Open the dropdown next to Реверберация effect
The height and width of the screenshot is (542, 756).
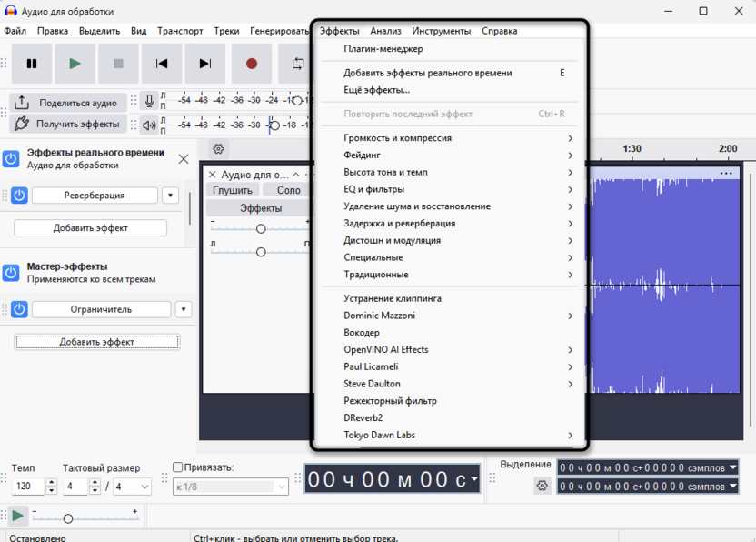point(170,196)
